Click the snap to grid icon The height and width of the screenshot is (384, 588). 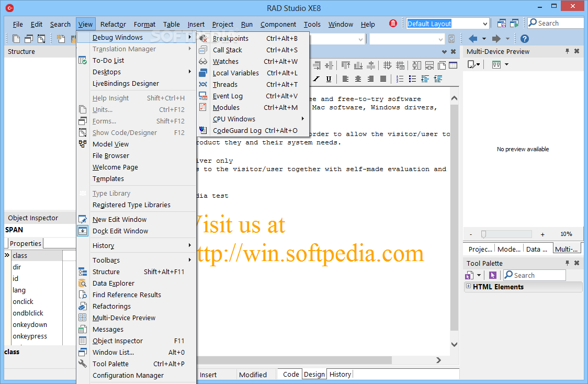387,65
